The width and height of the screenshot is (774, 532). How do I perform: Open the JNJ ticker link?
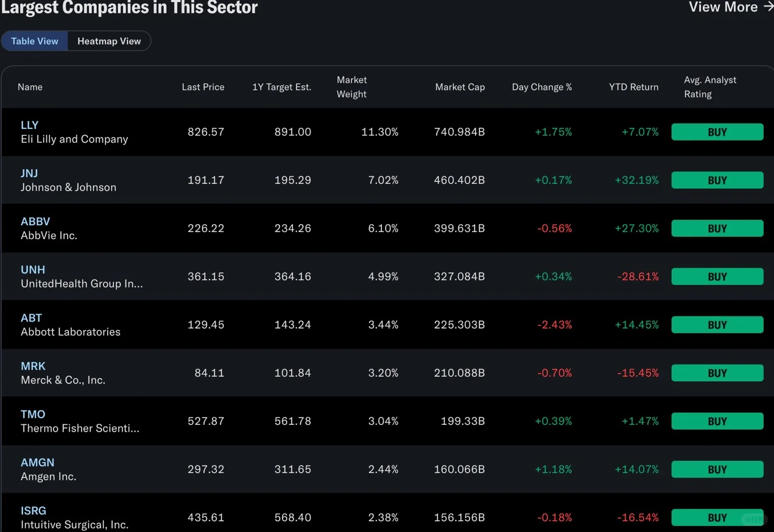click(29, 173)
